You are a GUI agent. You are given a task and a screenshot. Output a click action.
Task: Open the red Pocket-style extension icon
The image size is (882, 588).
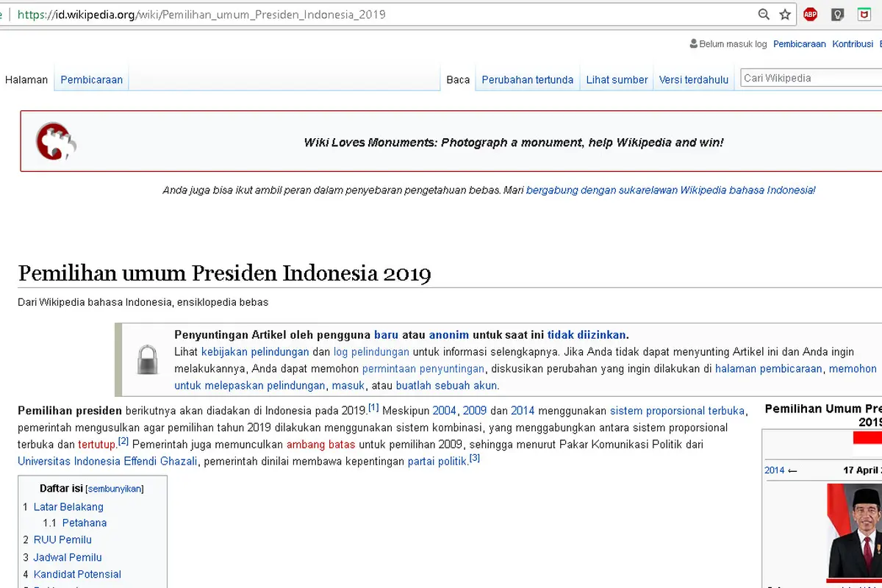864,15
